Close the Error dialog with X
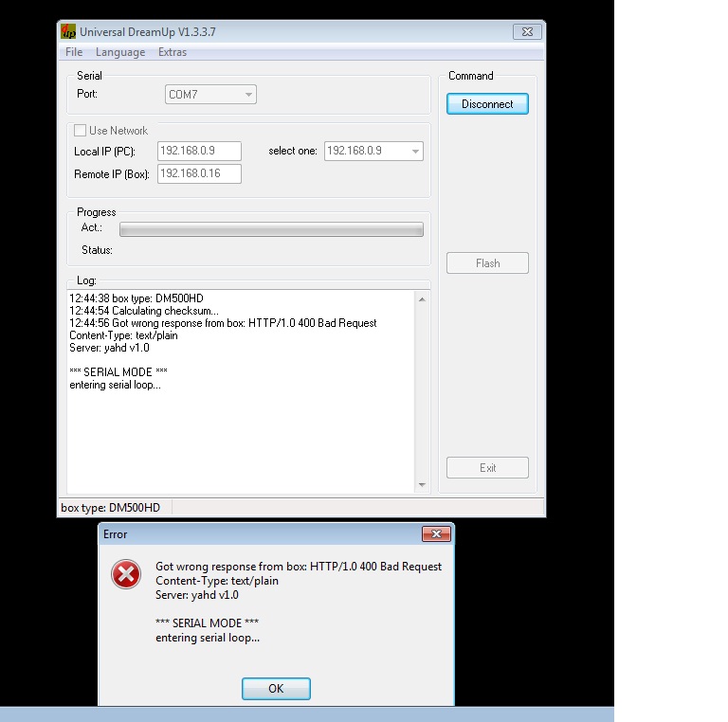 [436, 534]
